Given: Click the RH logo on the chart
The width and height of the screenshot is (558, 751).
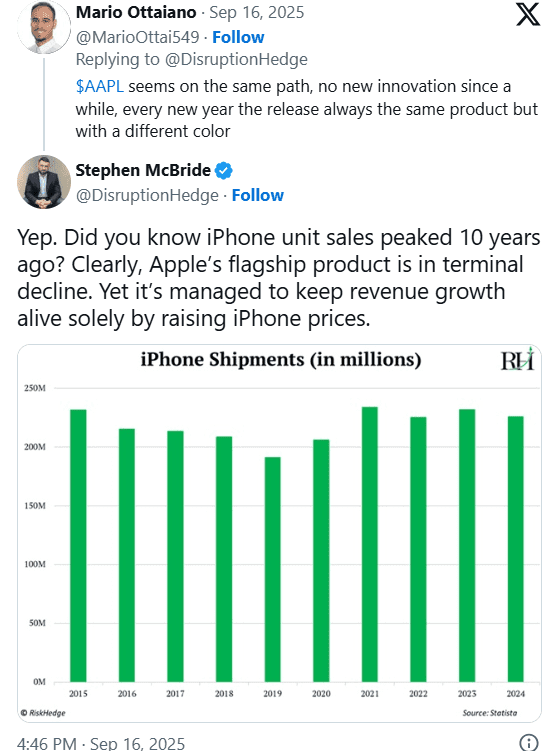Looking at the screenshot, I should 517,360.
